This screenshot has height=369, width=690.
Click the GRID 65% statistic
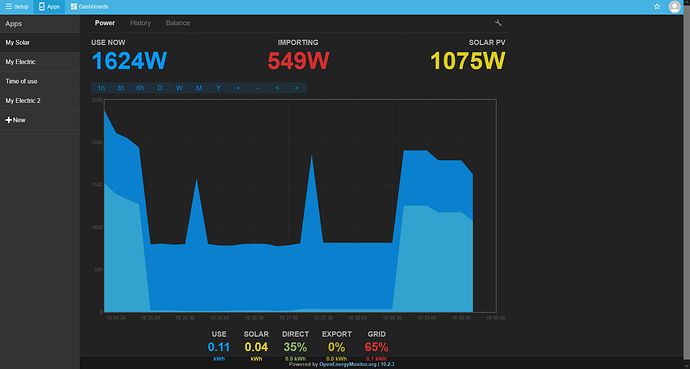pyautogui.click(x=376, y=347)
